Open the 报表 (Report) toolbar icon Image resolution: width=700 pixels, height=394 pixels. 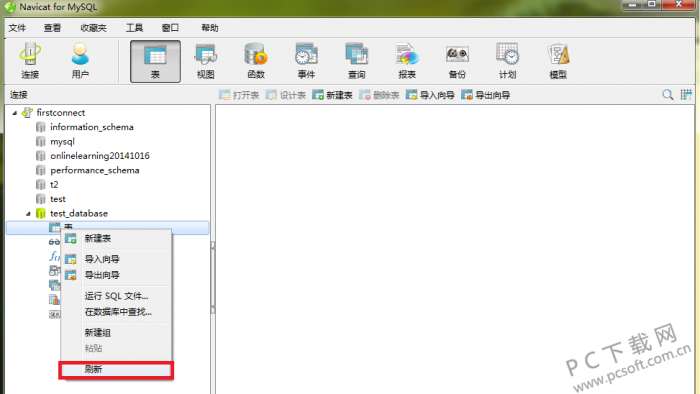(407, 61)
